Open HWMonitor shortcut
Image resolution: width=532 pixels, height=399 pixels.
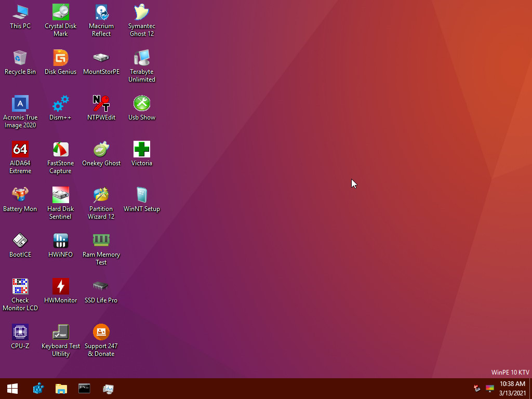click(60, 291)
